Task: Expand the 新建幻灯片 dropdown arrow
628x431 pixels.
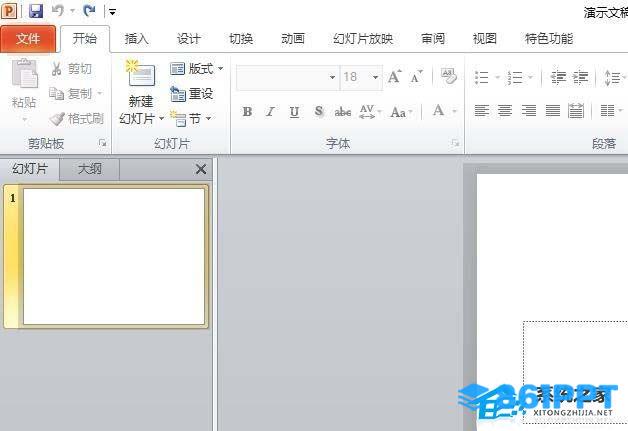Action: coord(161,119)
